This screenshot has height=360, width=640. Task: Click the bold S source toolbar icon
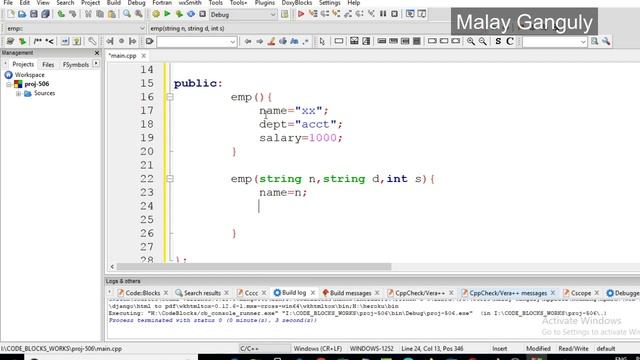498,41
